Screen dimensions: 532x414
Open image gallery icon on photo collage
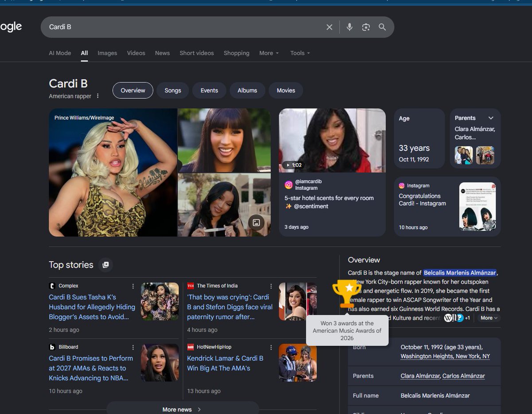tap(256, 222)
